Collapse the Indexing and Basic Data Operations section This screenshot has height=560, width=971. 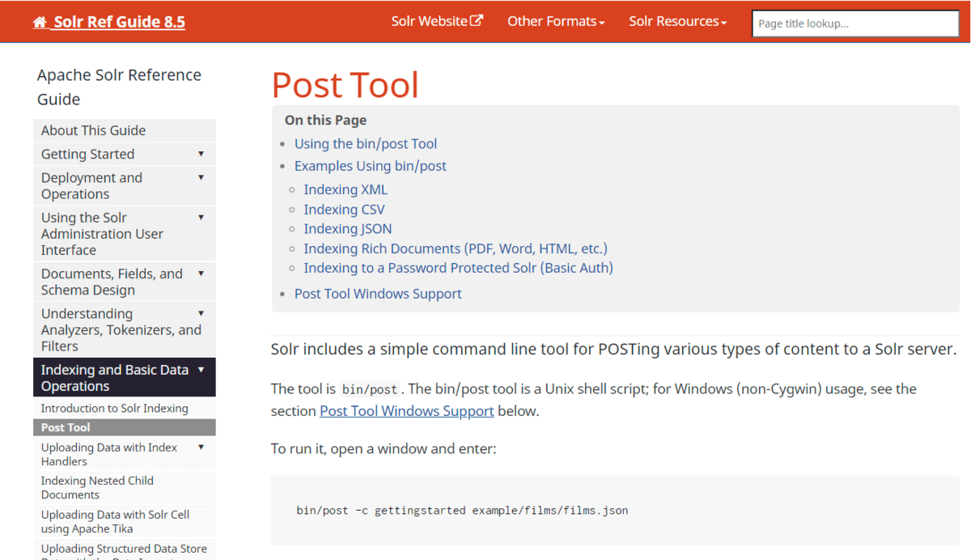pyautogui.click(x=201, y=370)
